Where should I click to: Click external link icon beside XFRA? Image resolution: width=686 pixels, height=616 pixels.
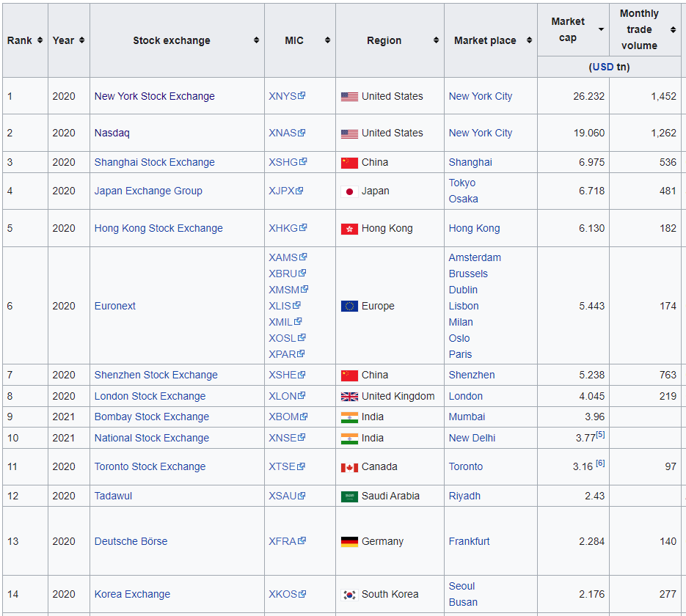point(302,540)
